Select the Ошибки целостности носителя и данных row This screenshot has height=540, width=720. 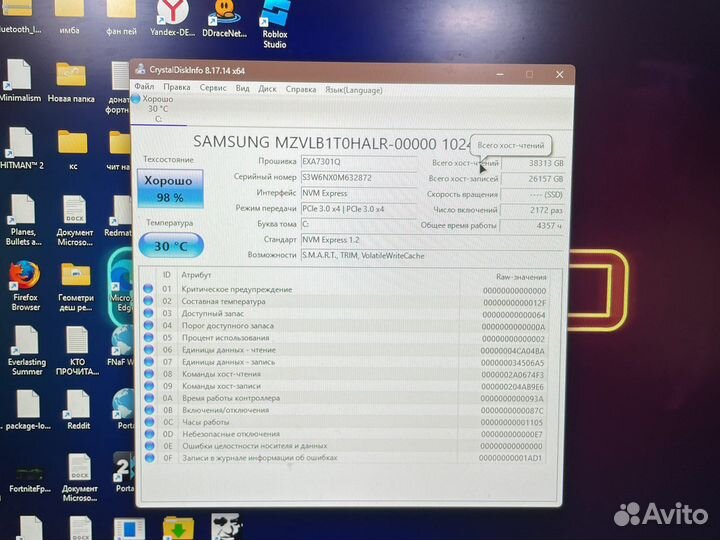[x=344, y=446]
